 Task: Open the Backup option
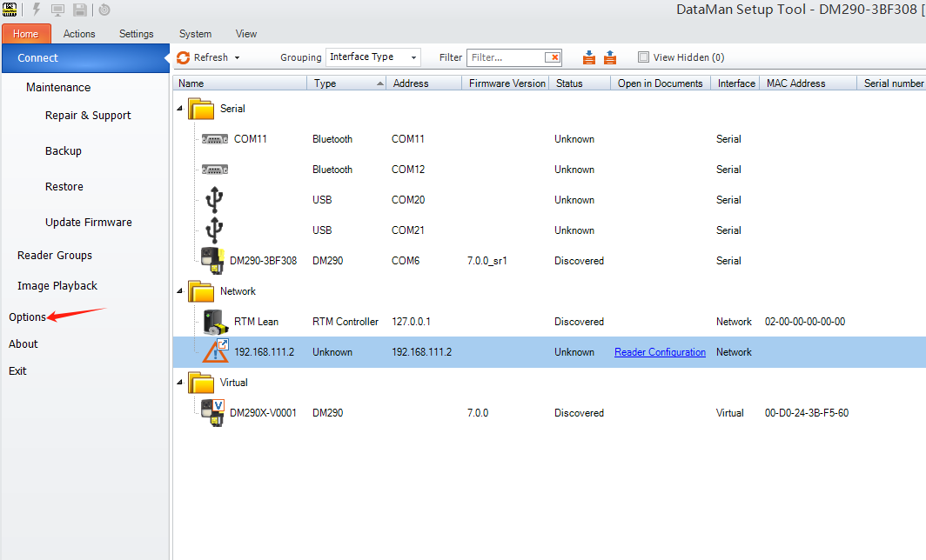pyautogui.click(x=64, y=151)
